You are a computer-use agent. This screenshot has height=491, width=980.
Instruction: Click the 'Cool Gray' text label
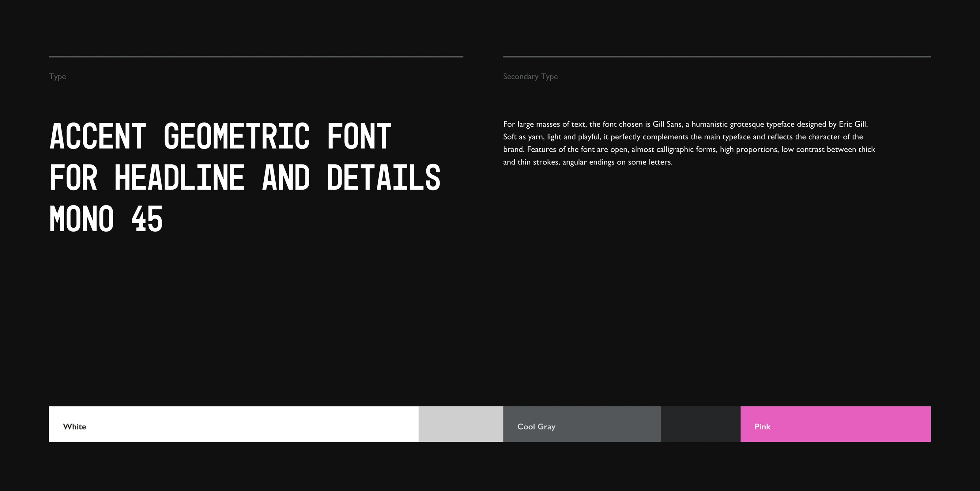pyautogui.click(x=536, y=427)
